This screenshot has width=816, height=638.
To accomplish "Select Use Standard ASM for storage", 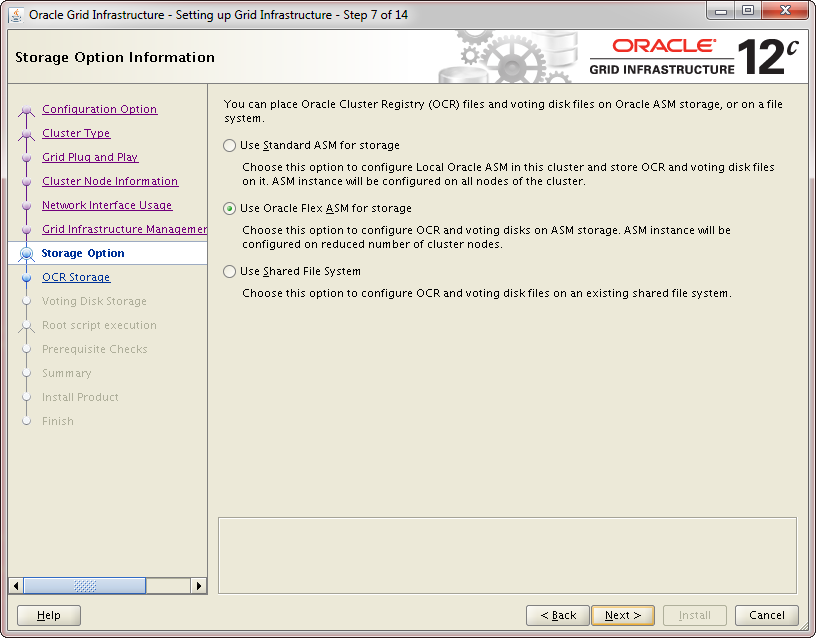I will [230, 146].
